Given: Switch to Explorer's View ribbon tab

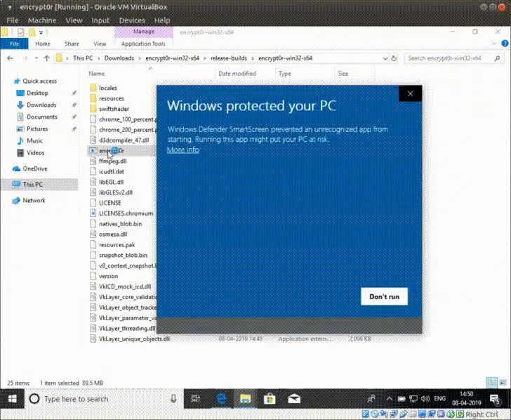Looking at the screenshot, I should (100, 44).
